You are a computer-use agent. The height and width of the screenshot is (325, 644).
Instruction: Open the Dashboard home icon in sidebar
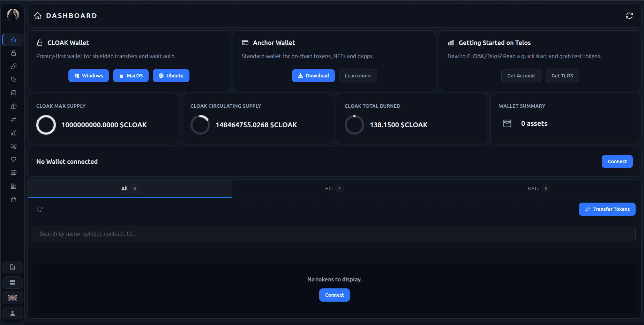[x=13, y=39]
